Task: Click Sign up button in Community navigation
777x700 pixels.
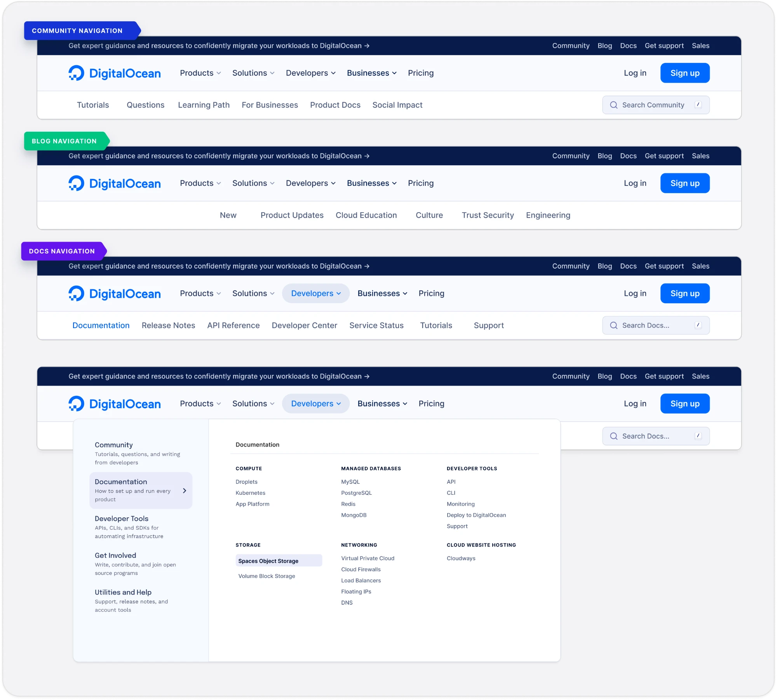Action: pos(685,73)
